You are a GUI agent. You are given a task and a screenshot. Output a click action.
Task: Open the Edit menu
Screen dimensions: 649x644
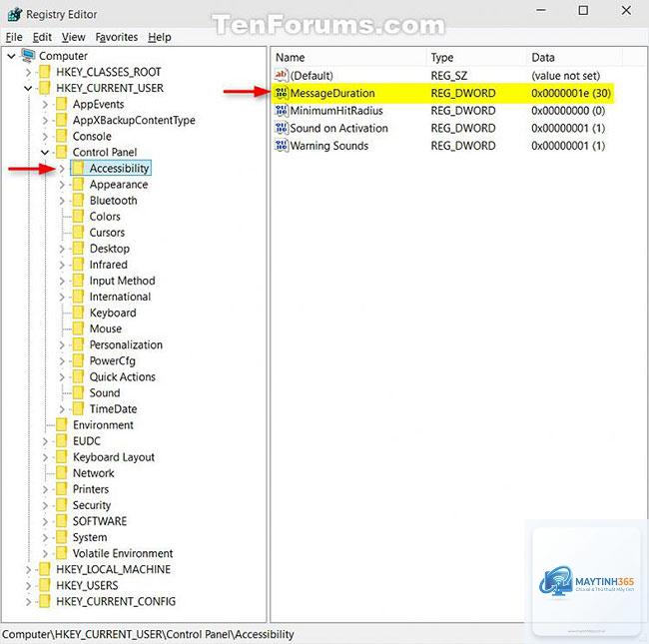[42, 37]
